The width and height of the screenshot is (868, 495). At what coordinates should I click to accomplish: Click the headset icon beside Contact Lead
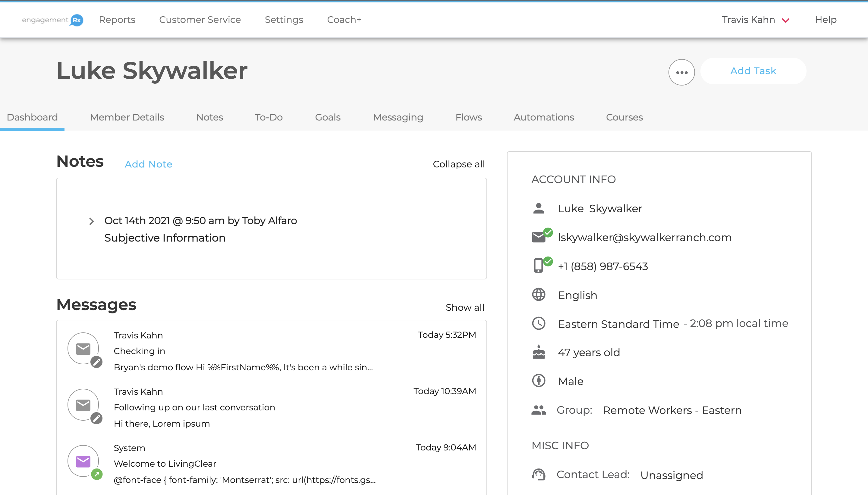539,474
